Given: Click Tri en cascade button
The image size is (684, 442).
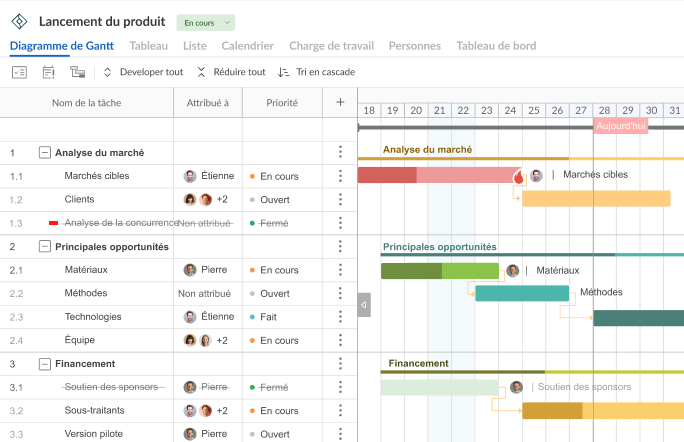Looking at the screenshot, I should (316, 72).
